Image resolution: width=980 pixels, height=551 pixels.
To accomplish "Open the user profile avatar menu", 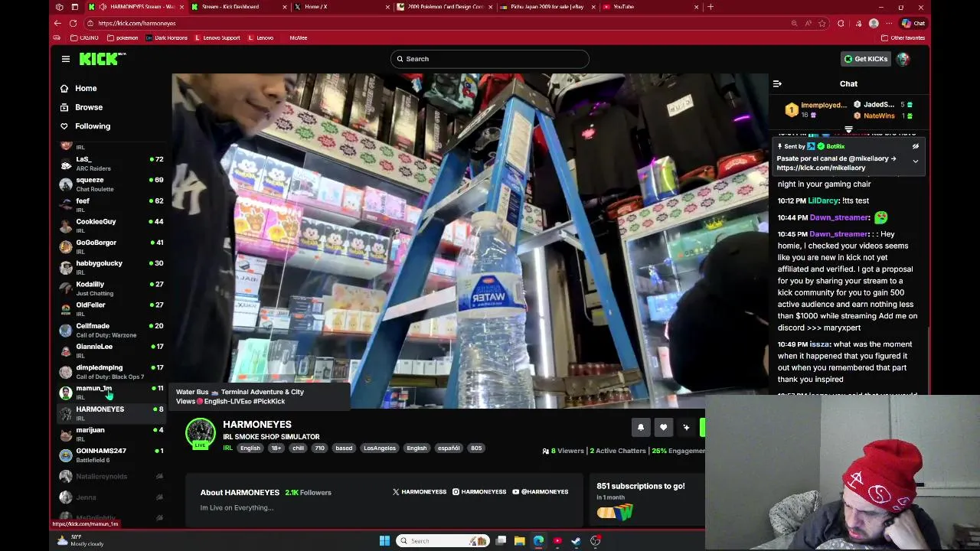I will tap(903, 59).
